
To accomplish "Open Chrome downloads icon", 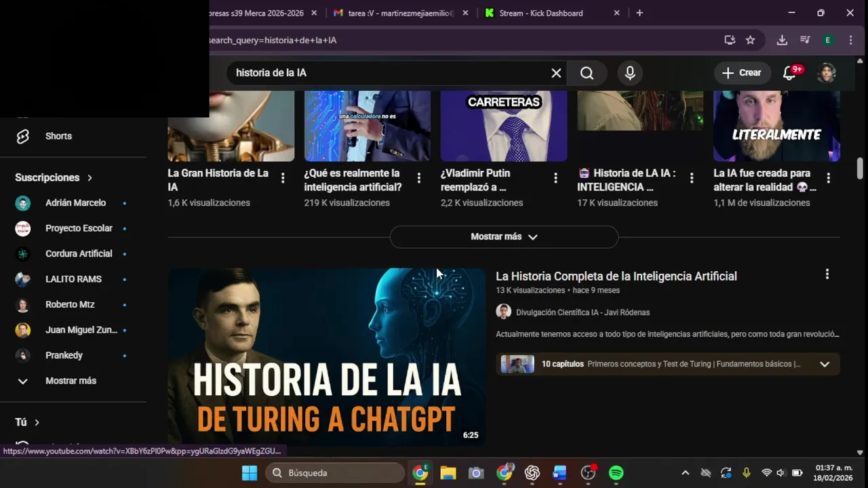I will (x=782, y=40).
